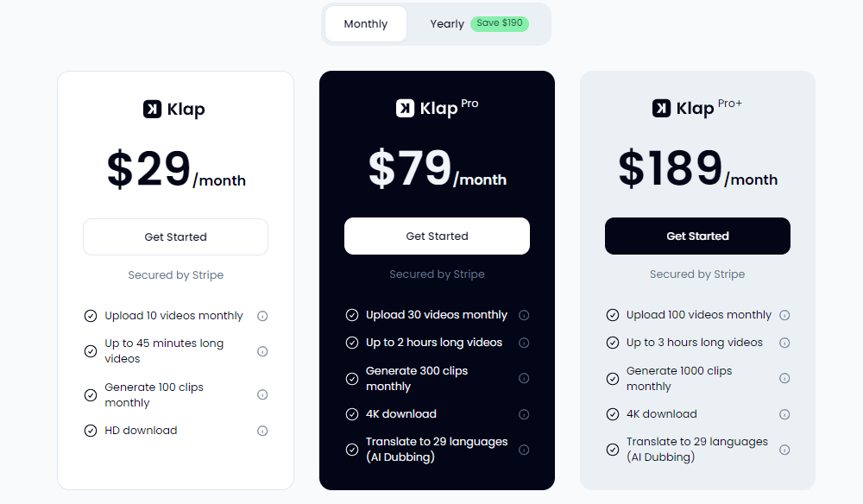Screen dimensions: 863x504
Task: Open info icon next to HD download
Action: pyautogui.click(x=262, y=431)
